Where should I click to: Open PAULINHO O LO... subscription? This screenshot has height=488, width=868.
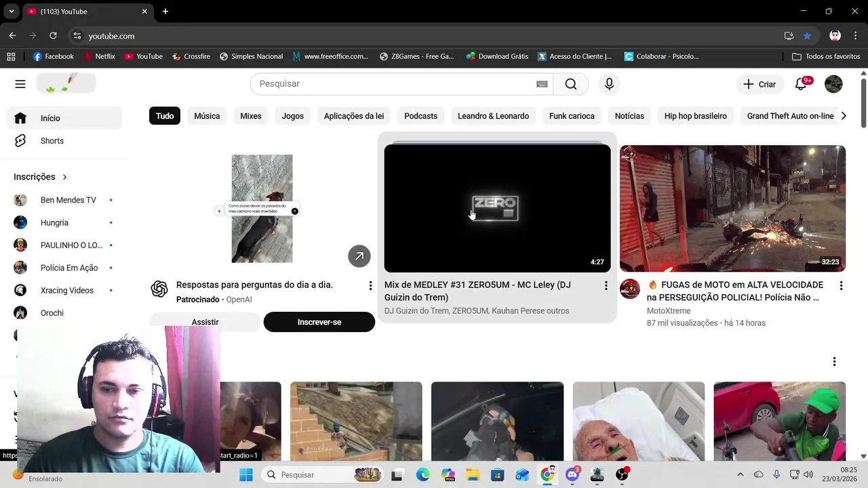[x=64, y=245]
